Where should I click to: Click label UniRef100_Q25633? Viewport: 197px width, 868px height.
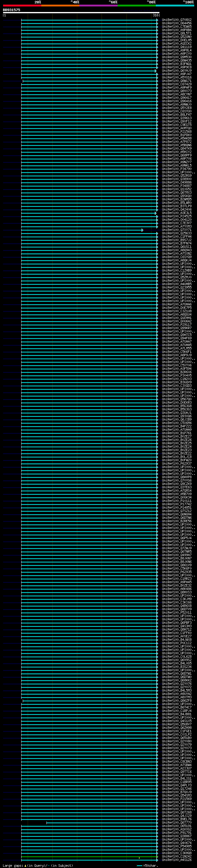(177, 233)
